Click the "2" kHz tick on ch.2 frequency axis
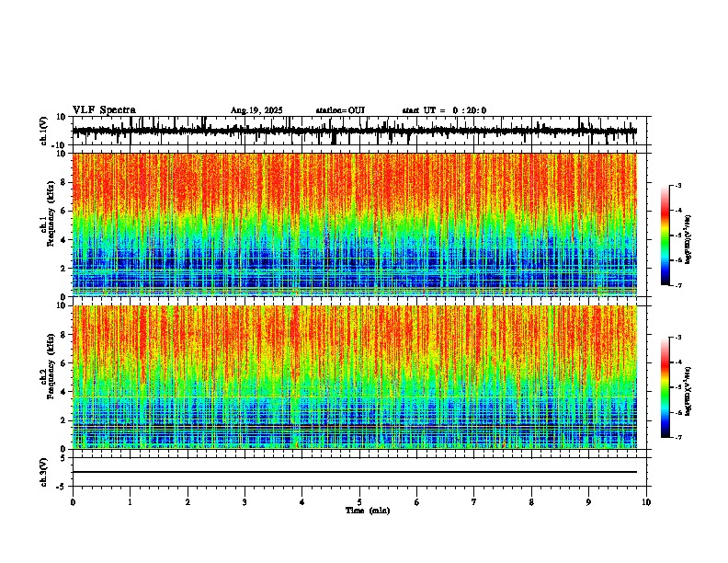Image resolution: width=728 pixels, height=563 pixels. click(x=64, y=420)
